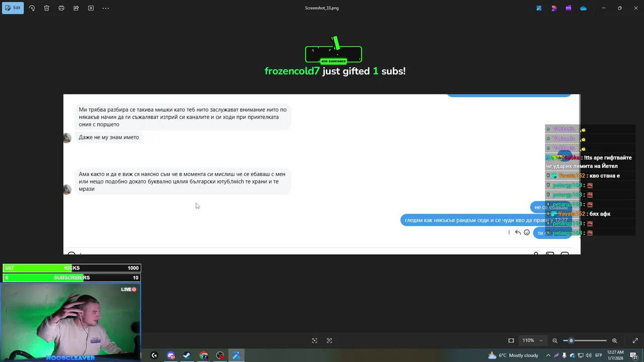Viewport: 644px width, 362px height.
Task: Open message options vertical dots in chat
Action: (x=509, y=232)
